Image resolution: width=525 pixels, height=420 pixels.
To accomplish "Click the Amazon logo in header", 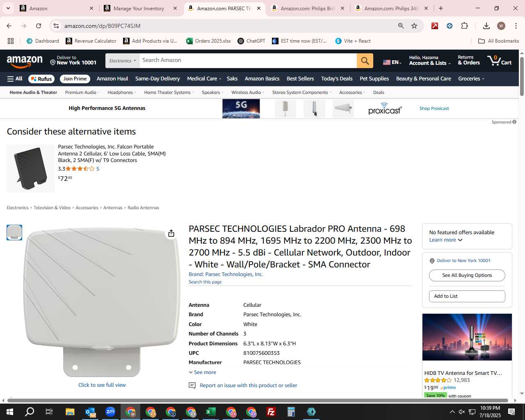I will [25, 61].
